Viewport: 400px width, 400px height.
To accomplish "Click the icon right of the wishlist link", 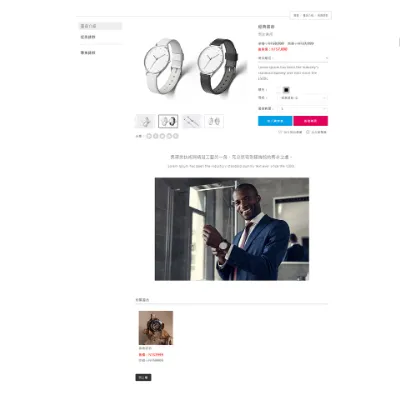I will pyautogui.click(x=308, y=132).
